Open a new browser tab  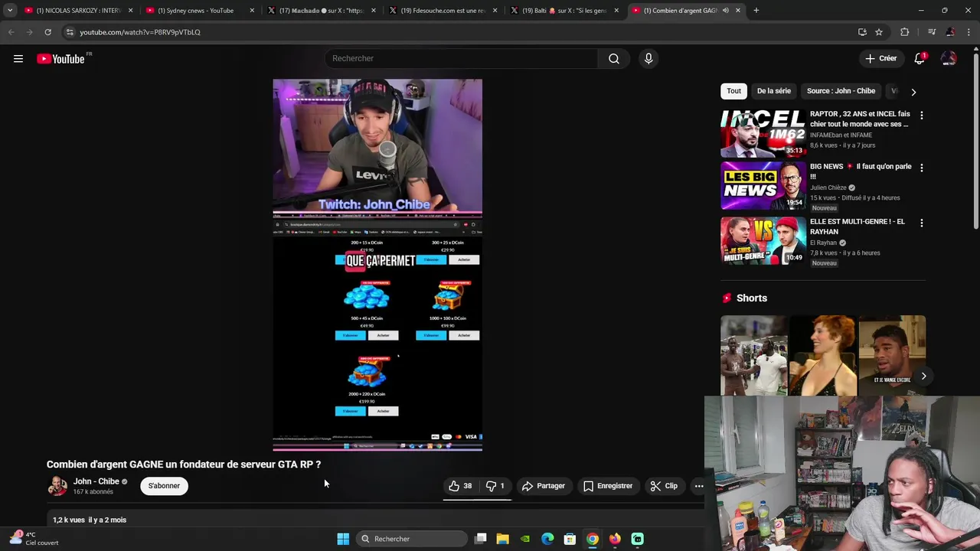tap(756, 11)
